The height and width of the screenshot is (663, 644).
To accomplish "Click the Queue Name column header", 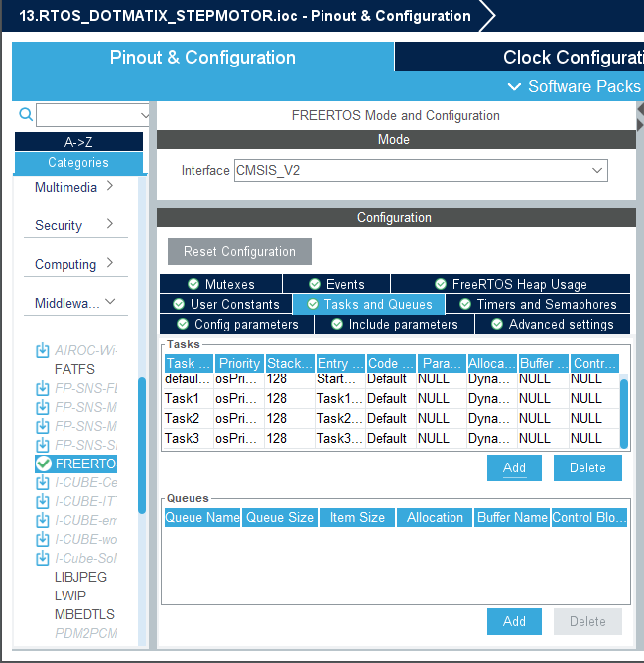I will click(x=202, y=517).
